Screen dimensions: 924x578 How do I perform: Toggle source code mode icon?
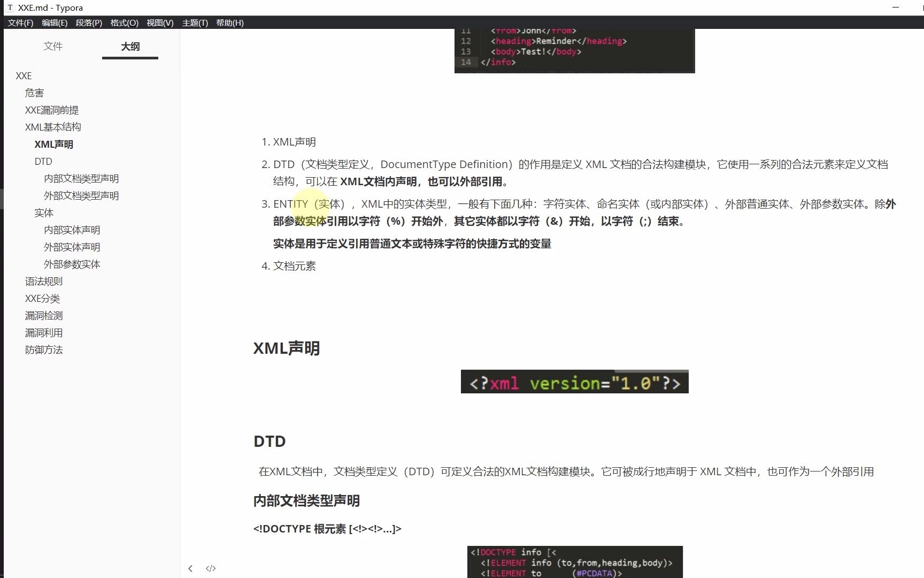point(211,568)
